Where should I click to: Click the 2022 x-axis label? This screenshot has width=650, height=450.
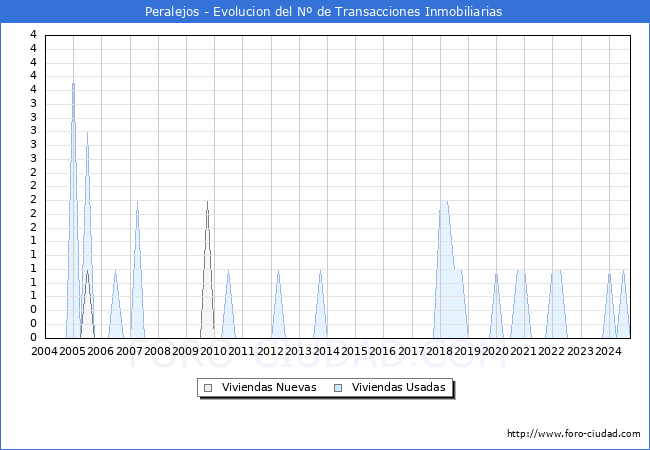(x=551, y=351)
